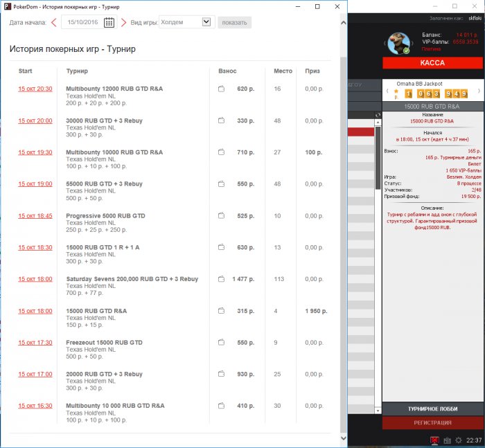
Task: Click the Приз column header
Action: (x=312, y=71)
